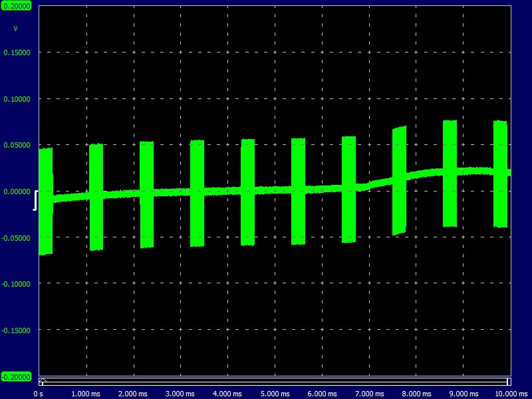Click the ruler handle at bottom-right corner
This screenshot has width=532, height=399.
(509, 381)
